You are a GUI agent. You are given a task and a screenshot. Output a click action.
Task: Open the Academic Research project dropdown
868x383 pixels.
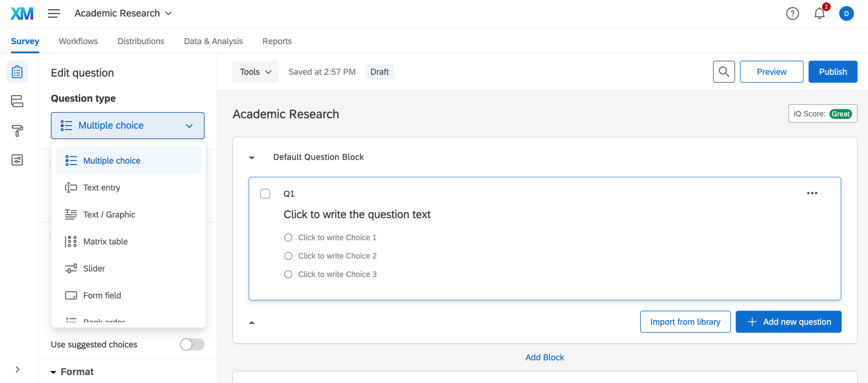click(123, 13)
